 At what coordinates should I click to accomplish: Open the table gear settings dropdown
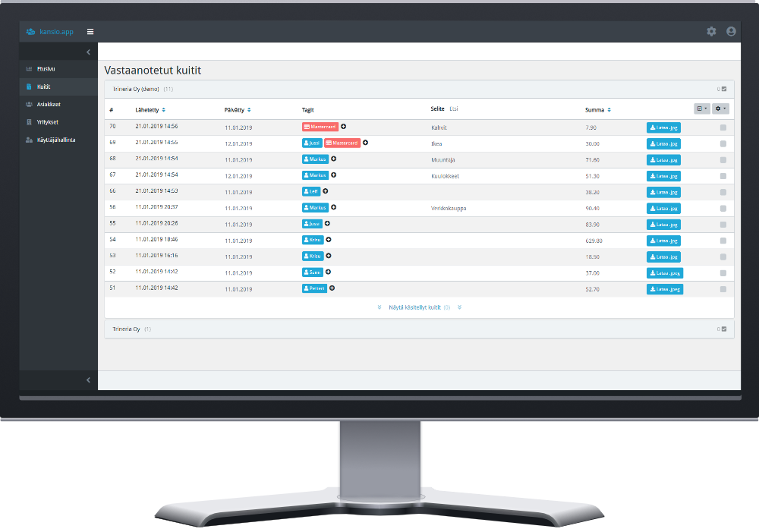(x=720, y=109)
